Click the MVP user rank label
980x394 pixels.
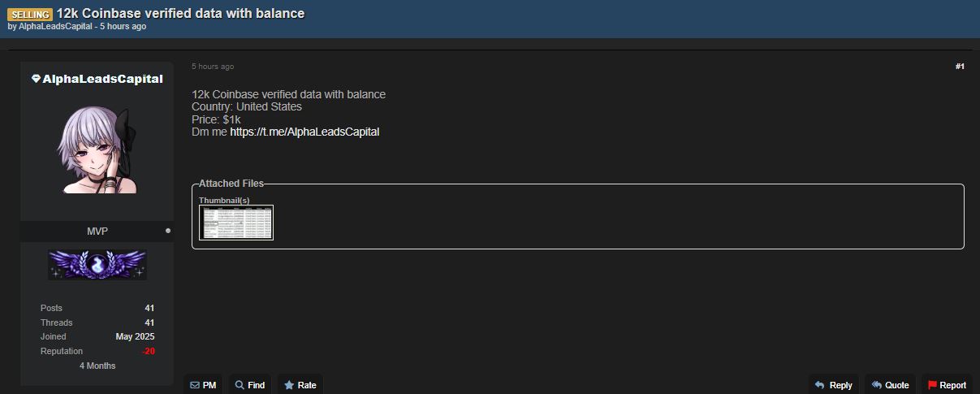97,232
